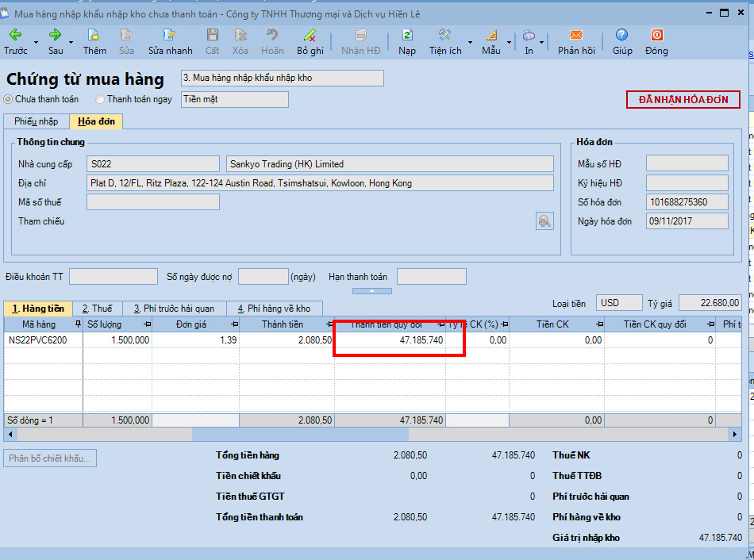Click the Điều khoản TT field

(x=113, y=276)
